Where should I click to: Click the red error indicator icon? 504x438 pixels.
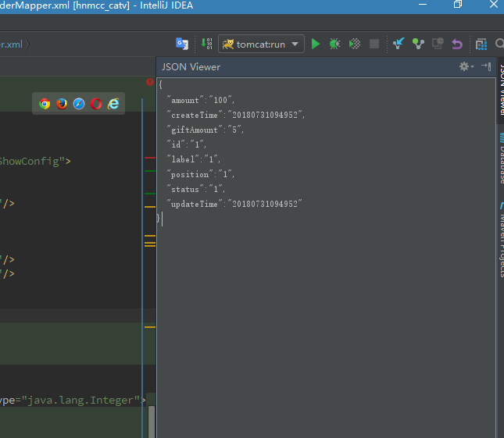click(x=150, y=82)
